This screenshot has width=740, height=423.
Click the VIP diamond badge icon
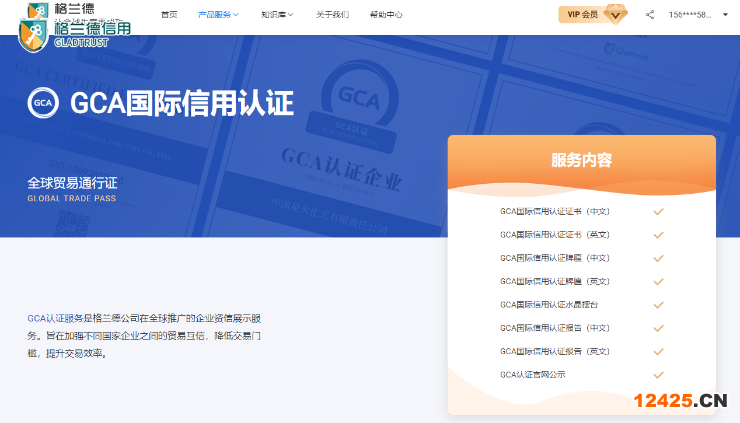point(616,15)
